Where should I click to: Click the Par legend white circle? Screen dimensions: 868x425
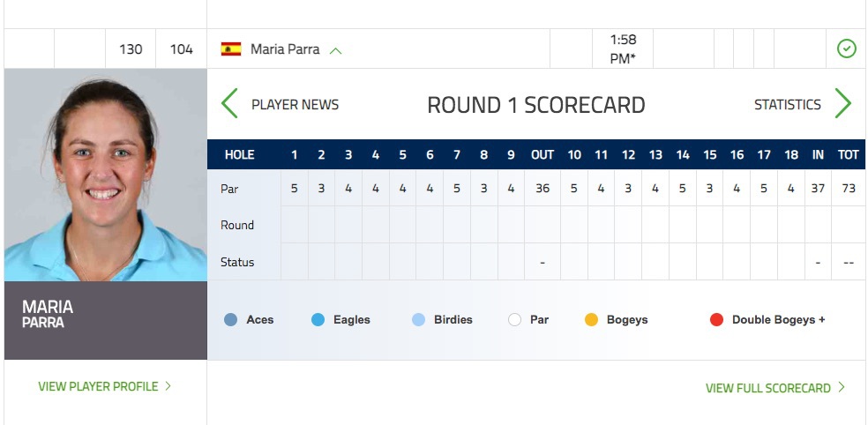click(515, 320)
